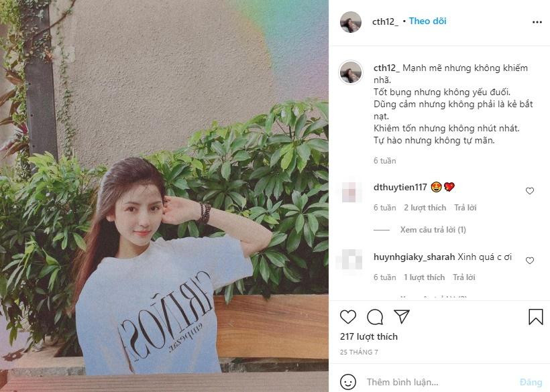Click the 'Đăng' post comment button
The width and height of the screenshot is (550, 392).
[x=531, y=382]
